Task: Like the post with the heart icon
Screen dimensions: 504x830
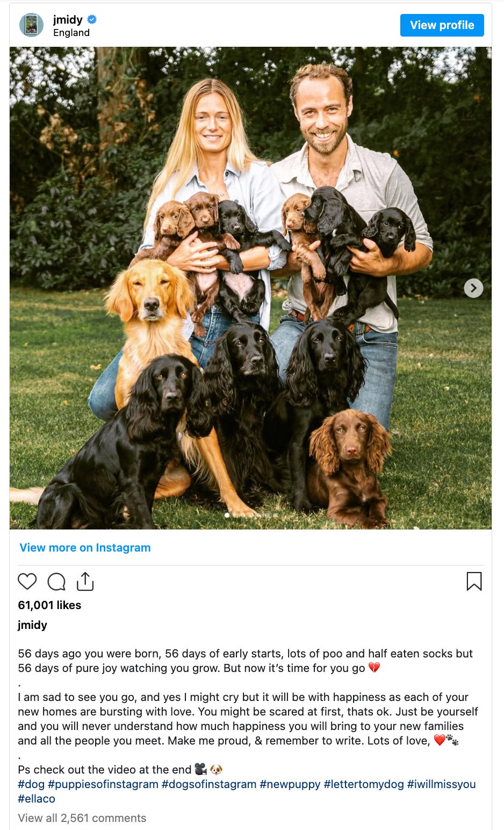Action: 27,582
